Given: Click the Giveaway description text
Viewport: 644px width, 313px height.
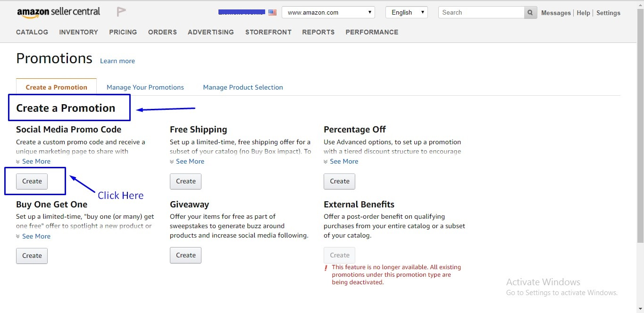Looking at the screenshot, I should click(x=239, y=226).
